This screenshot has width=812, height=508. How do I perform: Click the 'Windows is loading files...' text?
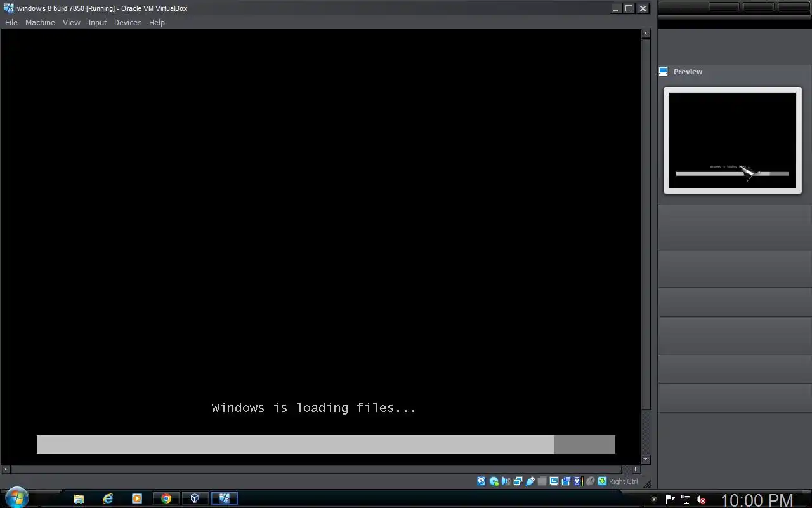314,408
